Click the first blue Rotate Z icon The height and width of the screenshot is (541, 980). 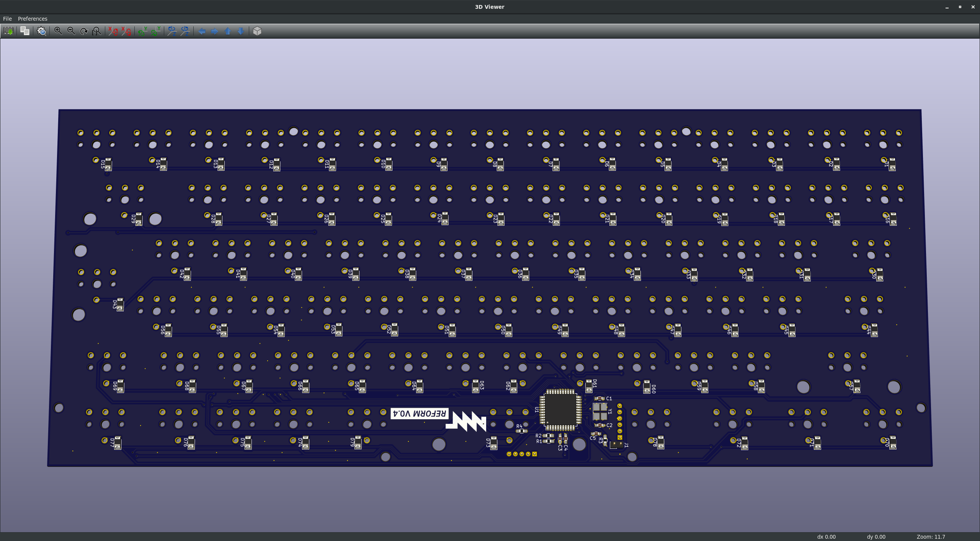[172, 31]
